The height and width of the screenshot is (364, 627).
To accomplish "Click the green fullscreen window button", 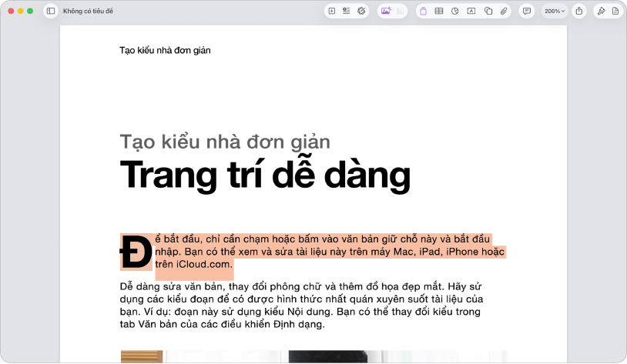I will [x=30, y=12].
